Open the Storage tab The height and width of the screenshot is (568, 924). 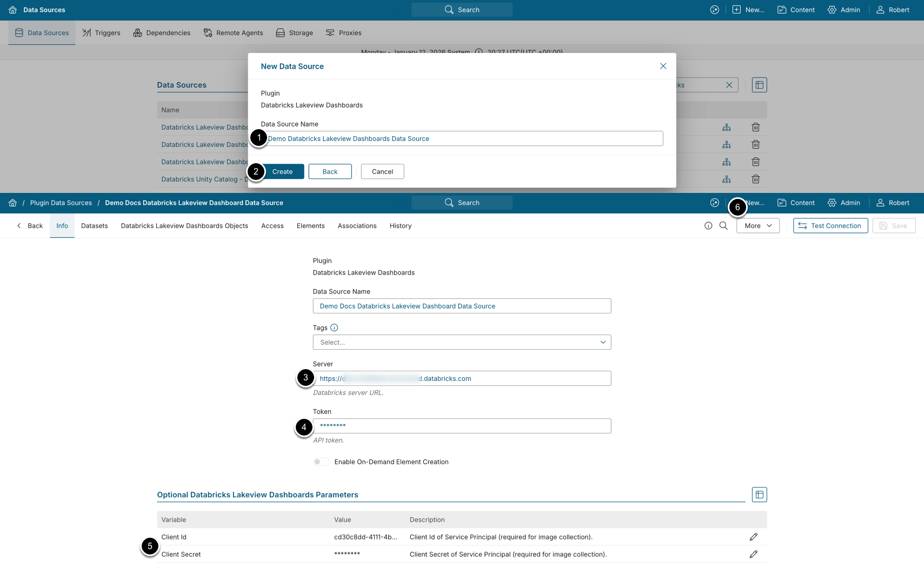[x=294, y=33]
